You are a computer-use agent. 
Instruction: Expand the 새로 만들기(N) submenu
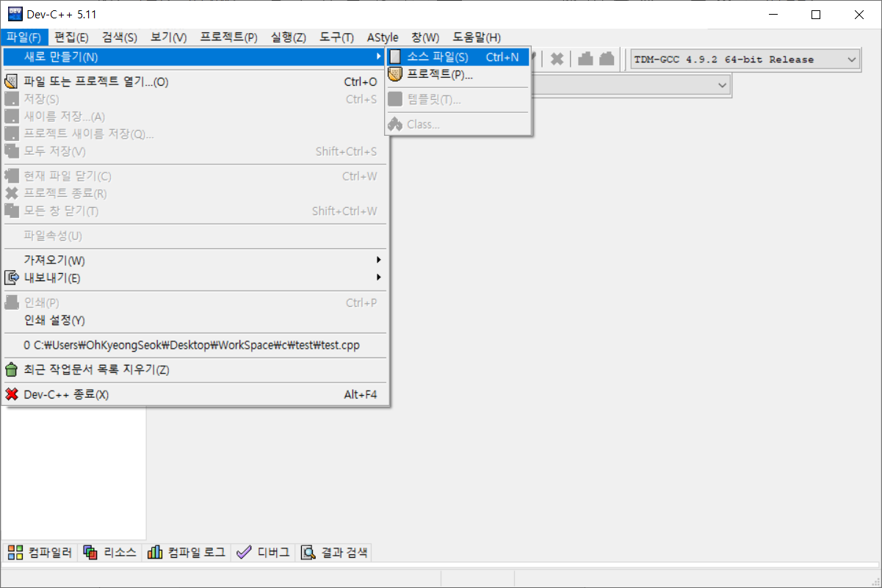[195, 57]
